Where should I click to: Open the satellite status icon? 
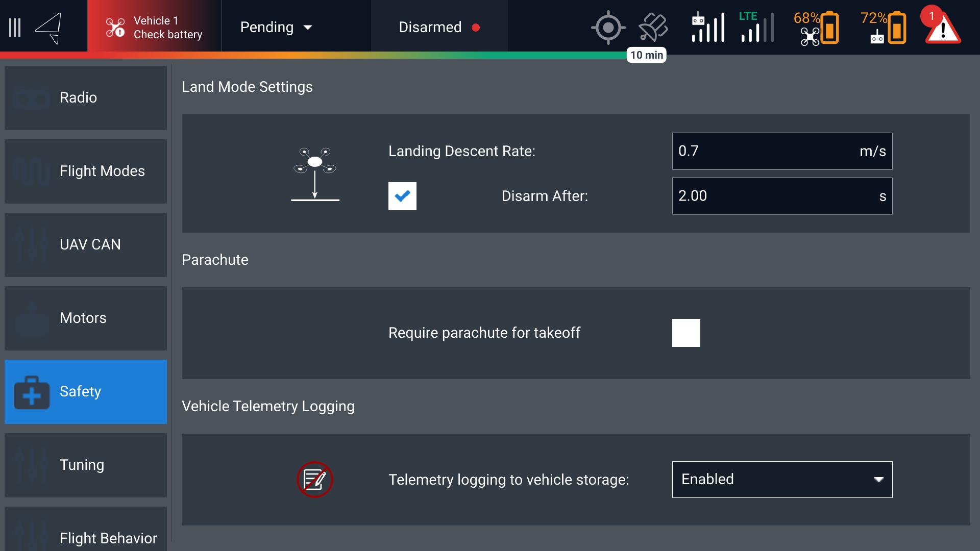tap(653, 28)
